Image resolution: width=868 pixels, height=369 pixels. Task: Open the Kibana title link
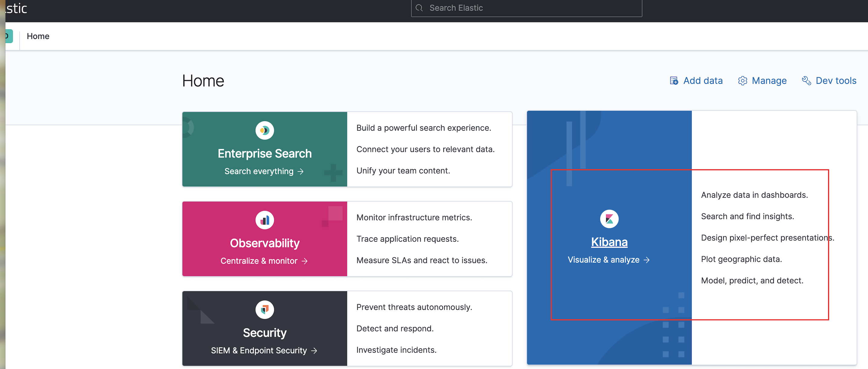click(609, 242)
